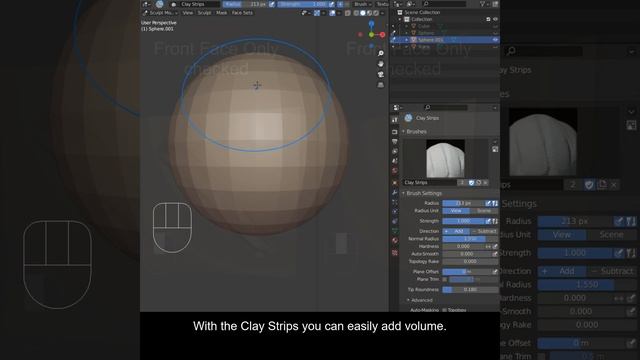640x360 pixels.
Task: Open the View Layer properties tab icon
Action: pyautogui.click(x=395, y=151)
